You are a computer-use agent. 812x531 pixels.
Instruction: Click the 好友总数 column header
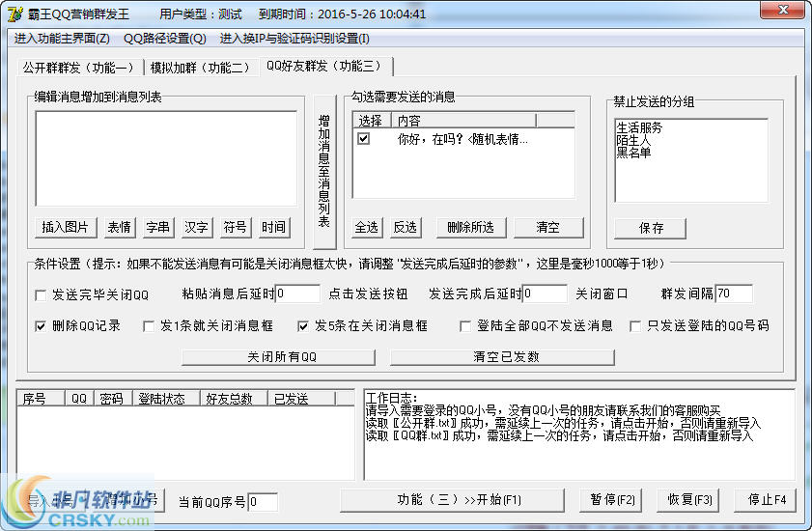point(234,399)
